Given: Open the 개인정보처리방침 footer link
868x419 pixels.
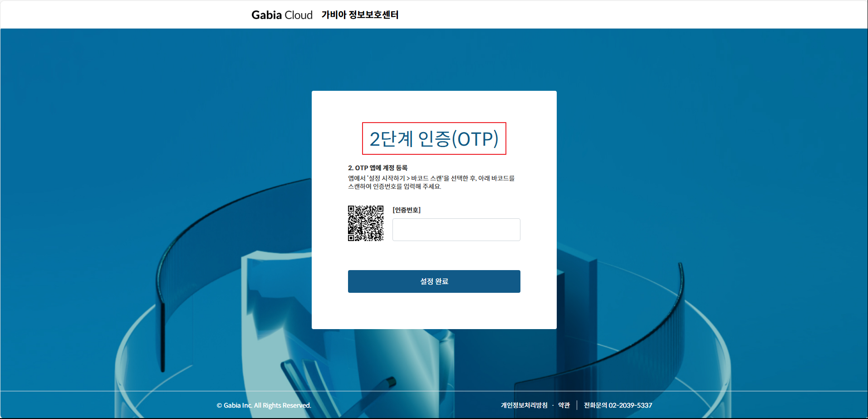Looking at the screenshot, I should (524, 405).
